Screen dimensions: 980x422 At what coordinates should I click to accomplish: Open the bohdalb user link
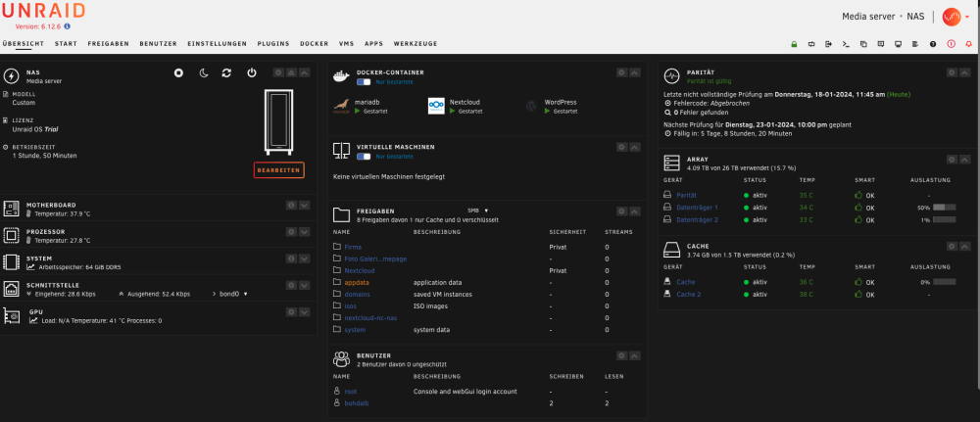(x=357, y=404)
